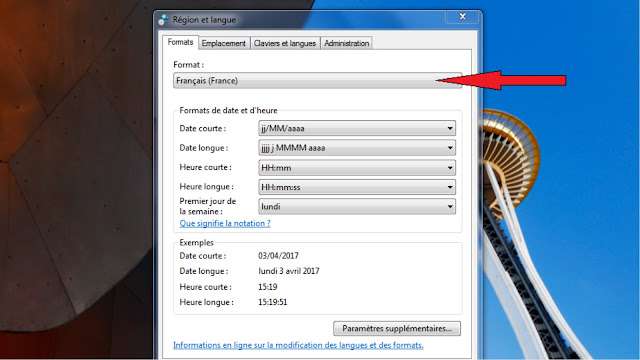Image resolution: width=640 pixels, height=360 pixels.
Task: Click the Exemples group title
Action: (x=196, y=242)
